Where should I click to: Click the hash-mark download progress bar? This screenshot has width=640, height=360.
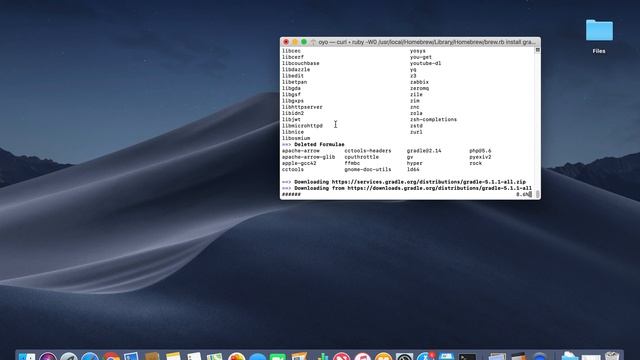pyautogui.click(x=291, y=194)
